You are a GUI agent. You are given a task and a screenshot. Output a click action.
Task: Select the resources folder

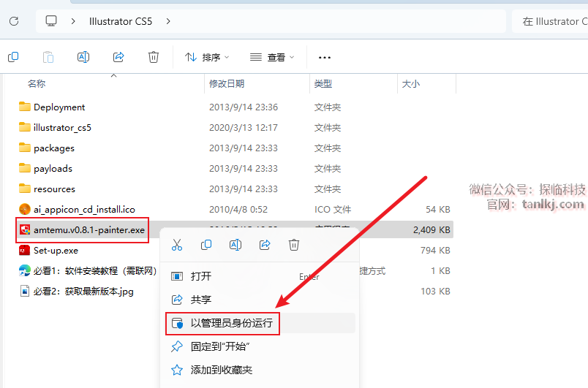[x=54, y=189]
